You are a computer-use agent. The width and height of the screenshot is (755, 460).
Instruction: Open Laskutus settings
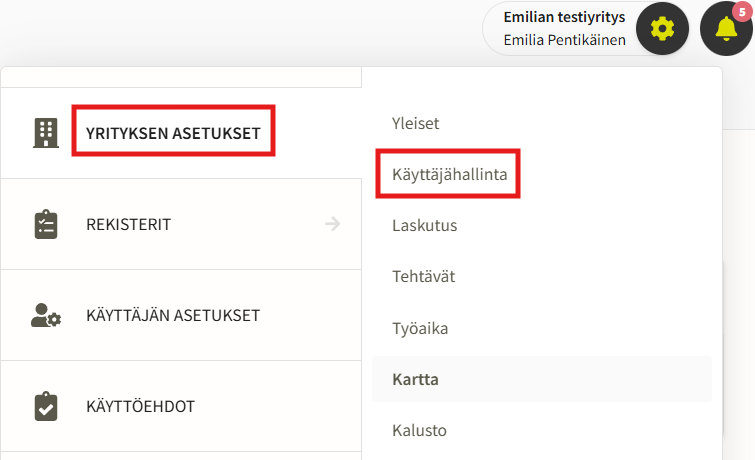[x=424, y=226]
